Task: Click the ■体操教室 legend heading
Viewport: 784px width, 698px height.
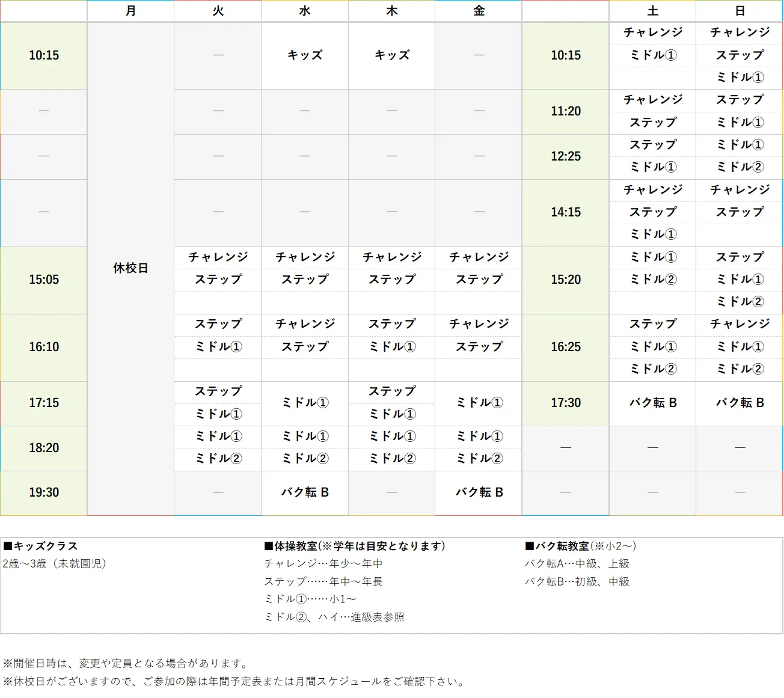Action: point(353,546)
